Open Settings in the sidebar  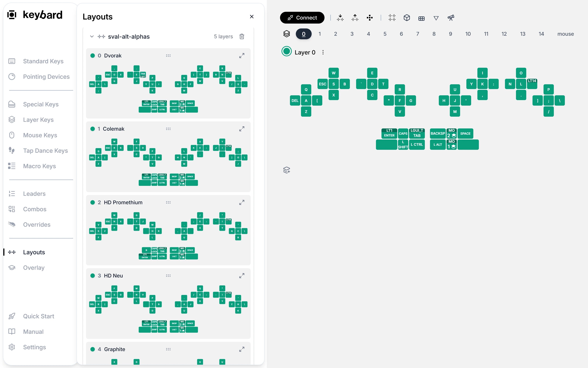click(x=34, y=347)
